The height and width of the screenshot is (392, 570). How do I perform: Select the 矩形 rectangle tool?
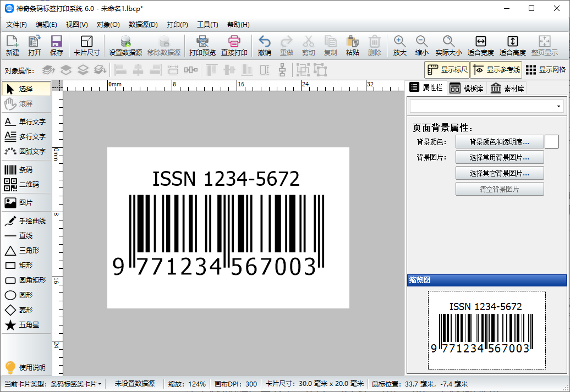[26, 265]
